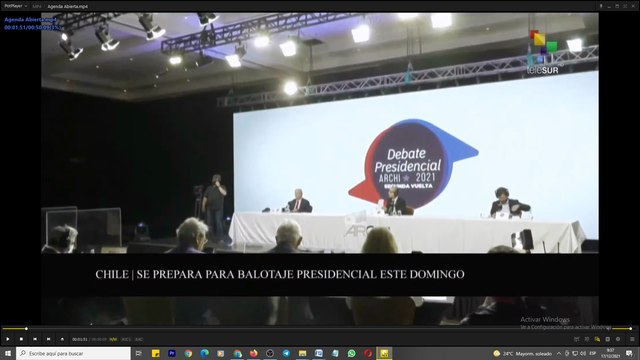The height and width of the screenshot is (360, 640).
Task: Open the Windows Start menu
Action: (x=8, y=353)
